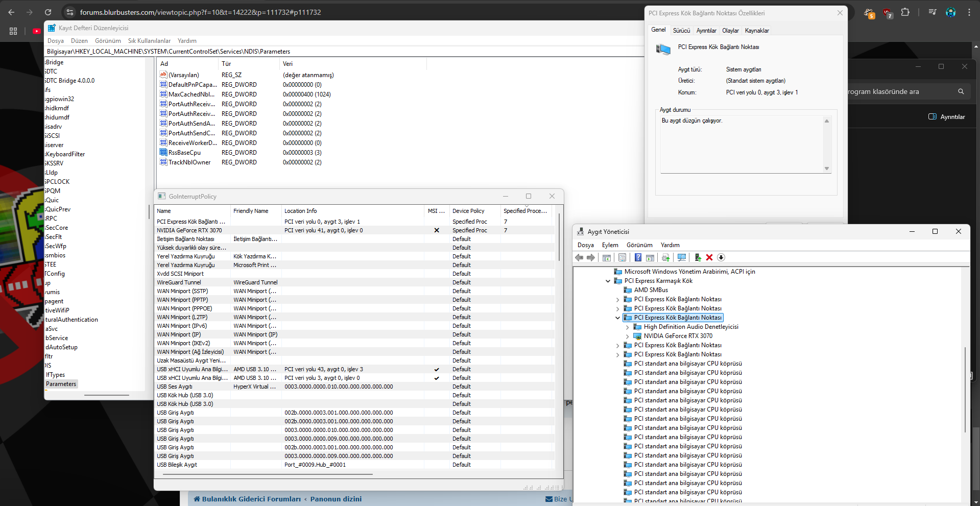Image resolution: width=980 pixels, height=506 pixels.
Task: Expand NVIDIA GeForce RTX 3070 tree node
Action: coord(628,336)
